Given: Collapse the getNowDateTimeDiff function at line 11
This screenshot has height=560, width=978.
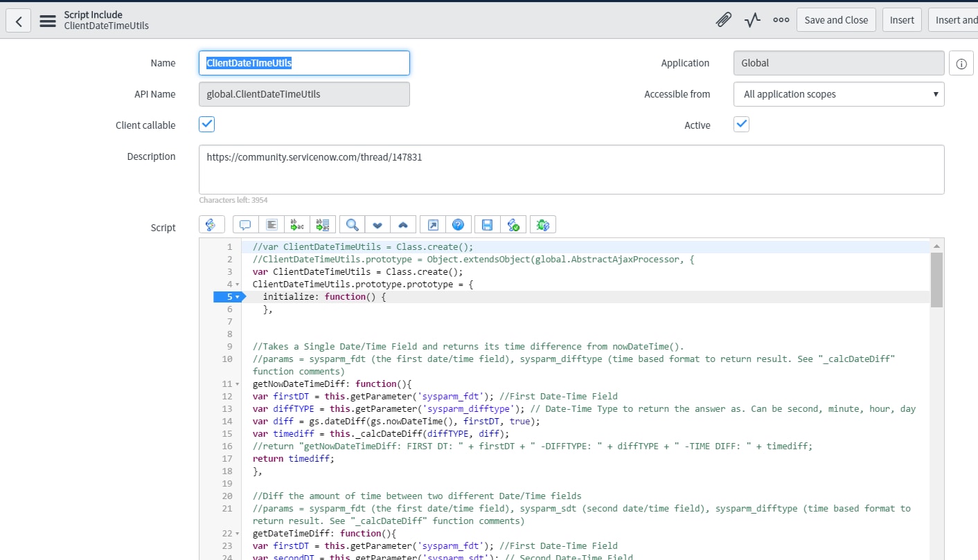Looking at the screenshot, I should (x=238, y=384).
